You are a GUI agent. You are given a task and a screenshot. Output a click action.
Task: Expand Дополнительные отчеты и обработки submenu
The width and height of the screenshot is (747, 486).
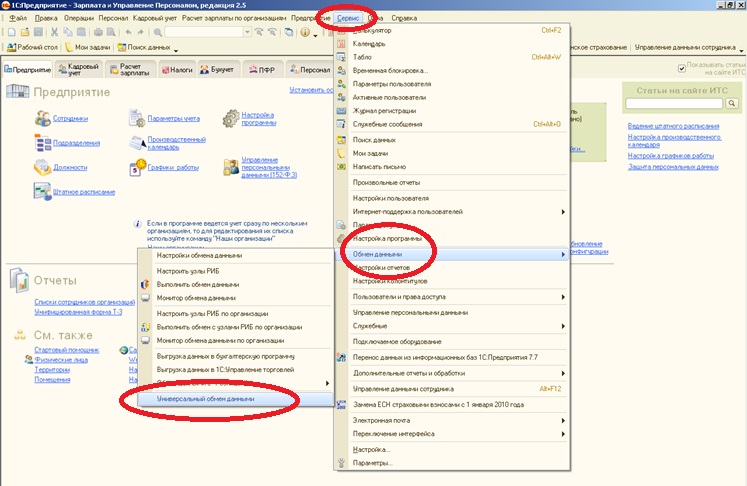[x=563, y=373]
